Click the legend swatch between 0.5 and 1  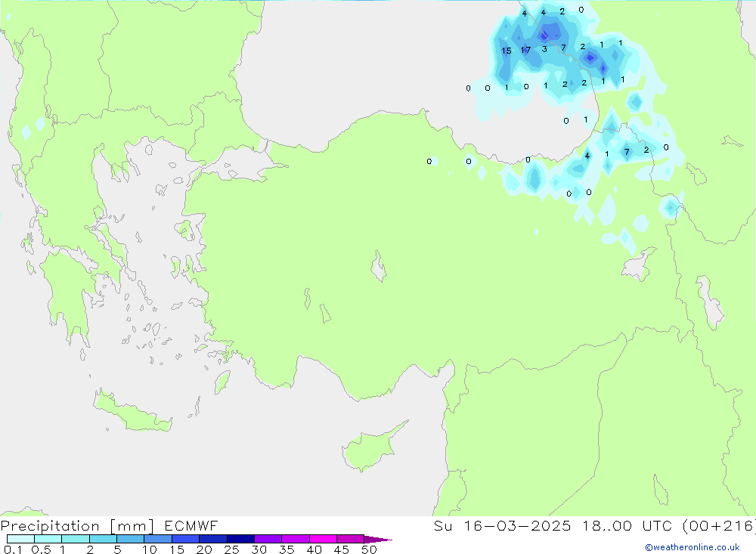click(48, 539)
